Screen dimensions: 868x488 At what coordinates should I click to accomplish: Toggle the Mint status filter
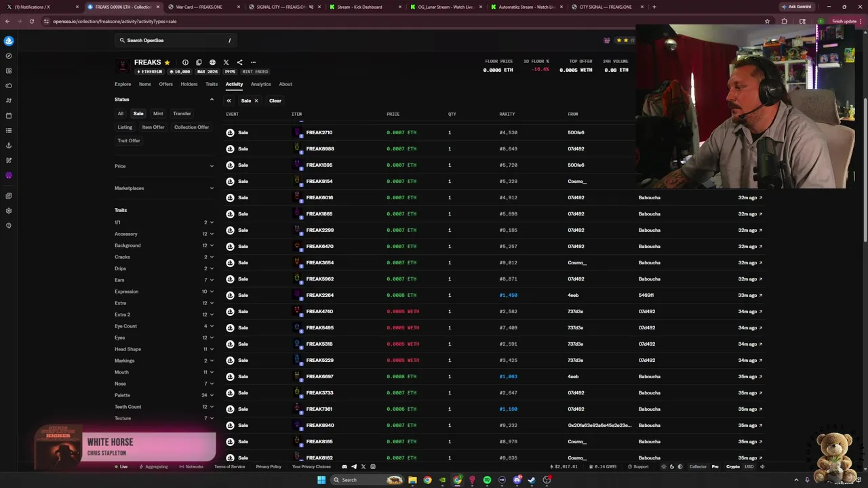pyautogui.click(x=158, y=113)
